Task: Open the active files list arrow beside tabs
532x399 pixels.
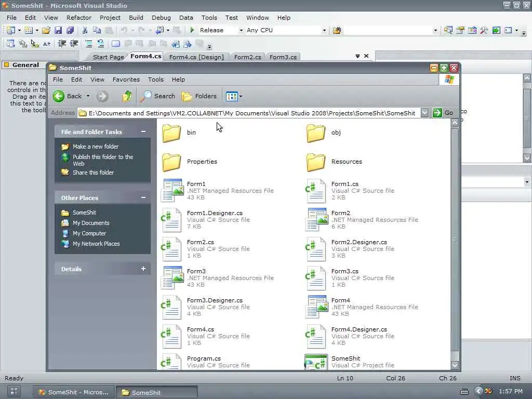Action: (x=357, y=56)
